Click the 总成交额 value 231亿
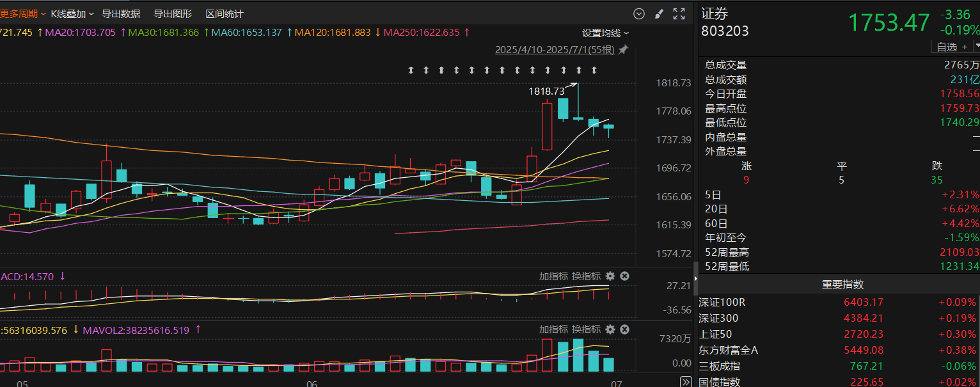Screen dimensions: 980x387 click(965, 80)
